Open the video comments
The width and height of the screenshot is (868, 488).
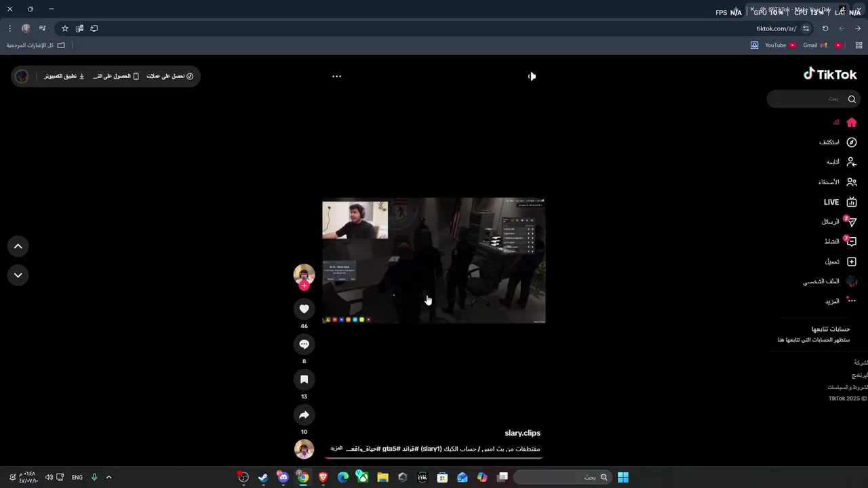coord(304,344)
